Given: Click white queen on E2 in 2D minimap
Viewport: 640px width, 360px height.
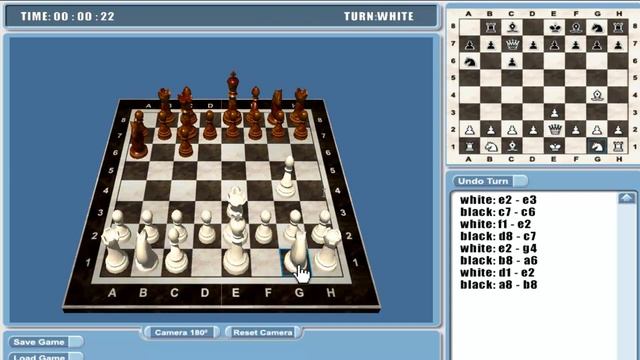Looking at the screenshot, I should pos(554,129).
